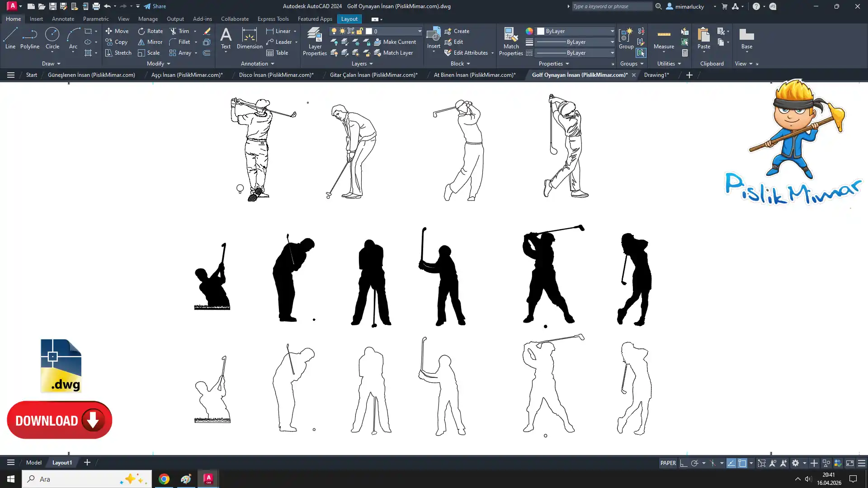Toggle layer 0 lock icon
The width and height of the screenshot is (868, 488).
click(359, 31)
